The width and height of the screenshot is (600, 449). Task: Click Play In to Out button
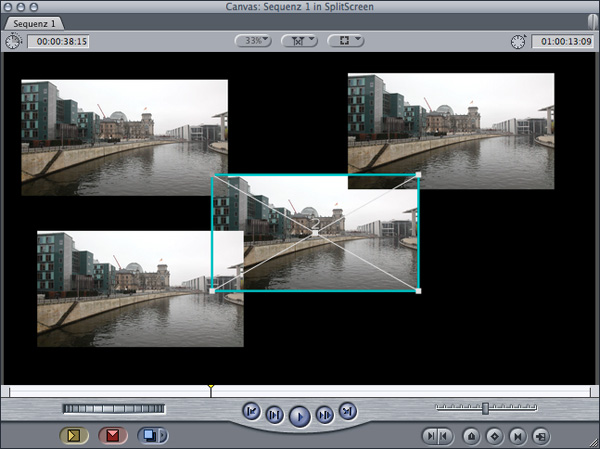[274, 413]
